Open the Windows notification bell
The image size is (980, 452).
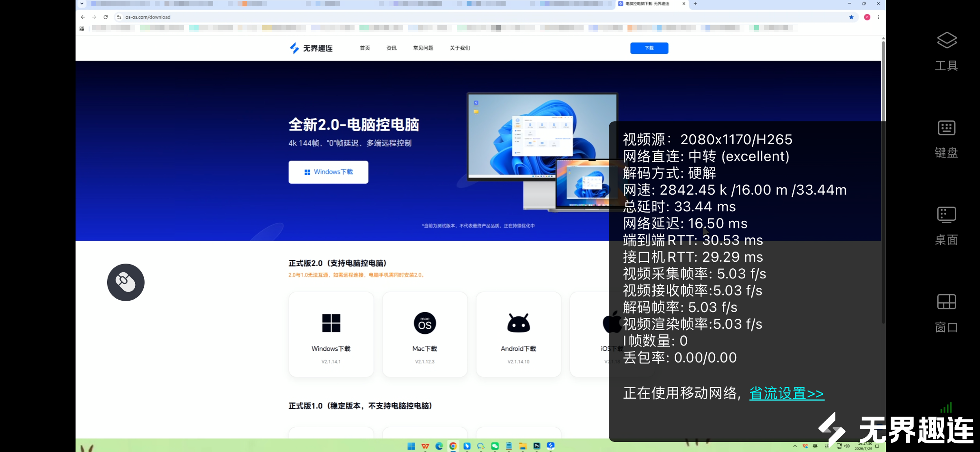[877, 446]
